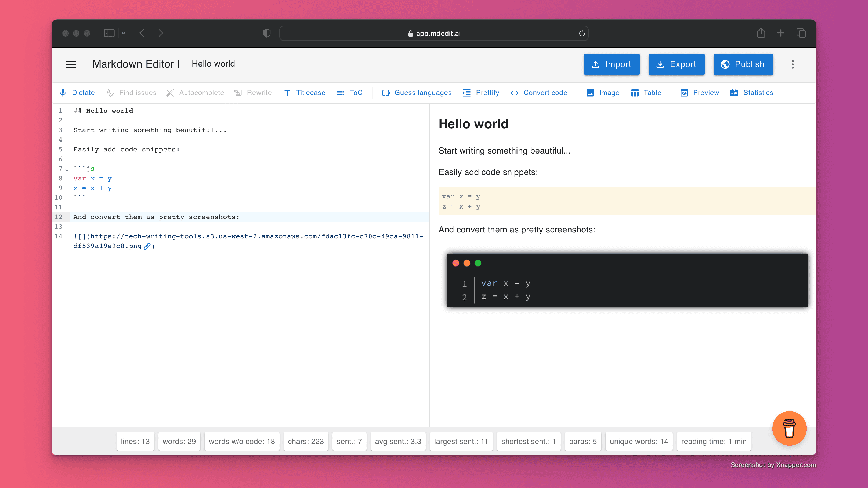Click the Statistics panel icon
The image size is (868, 488).
(734, 92)
